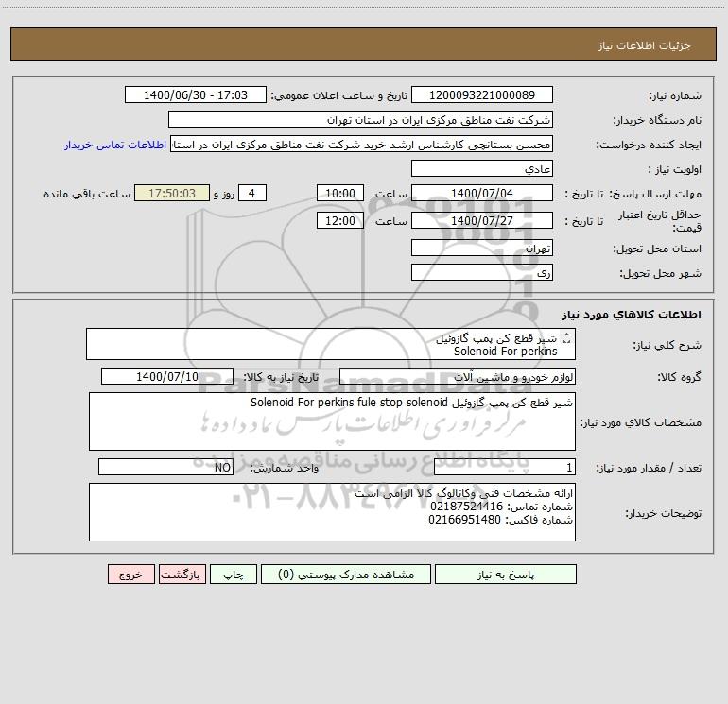
Task: Click the label 'شماره نیاز:'
Action: 675,95
